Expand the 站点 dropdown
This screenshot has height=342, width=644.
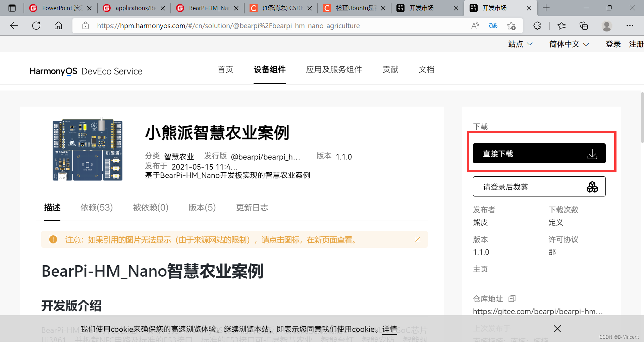[520, 44]
